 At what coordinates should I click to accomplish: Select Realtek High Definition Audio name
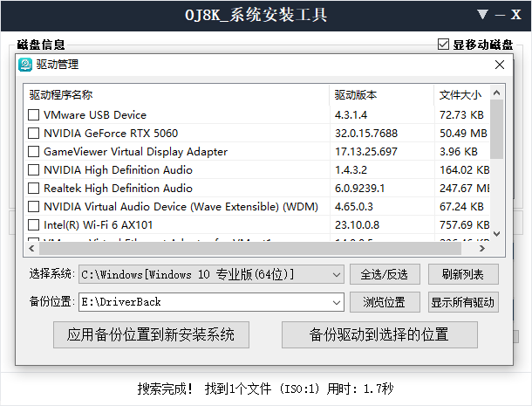coord(118,189)
